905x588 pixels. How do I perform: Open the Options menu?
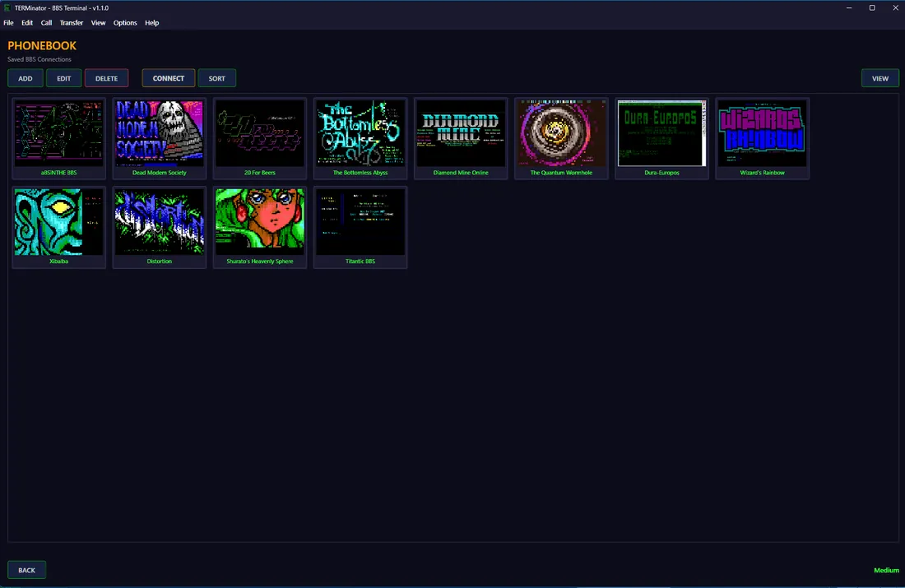click(125, 23)
